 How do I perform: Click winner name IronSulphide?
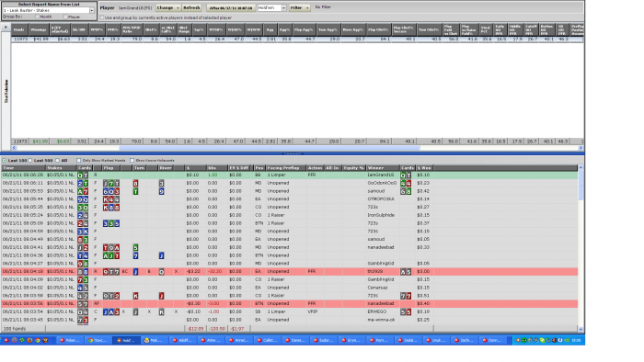(x=381, y=215)
